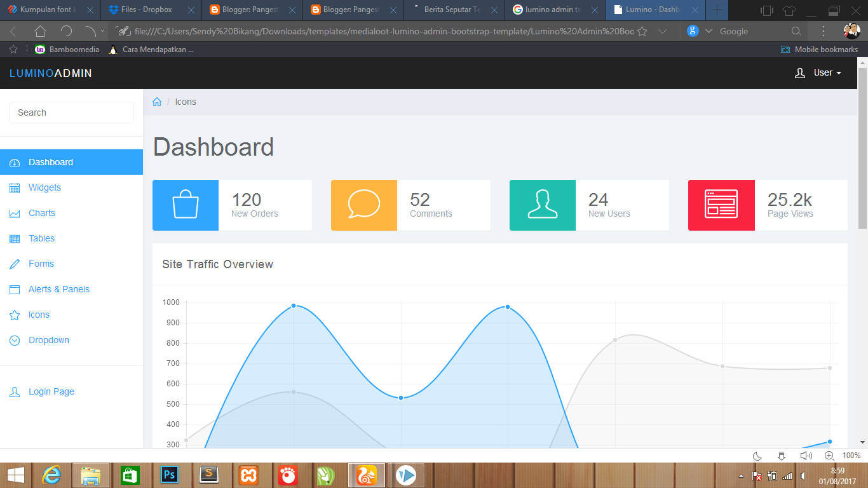
Task: Click the New Orders shopping bag icon
Action: tap(185, 205)
